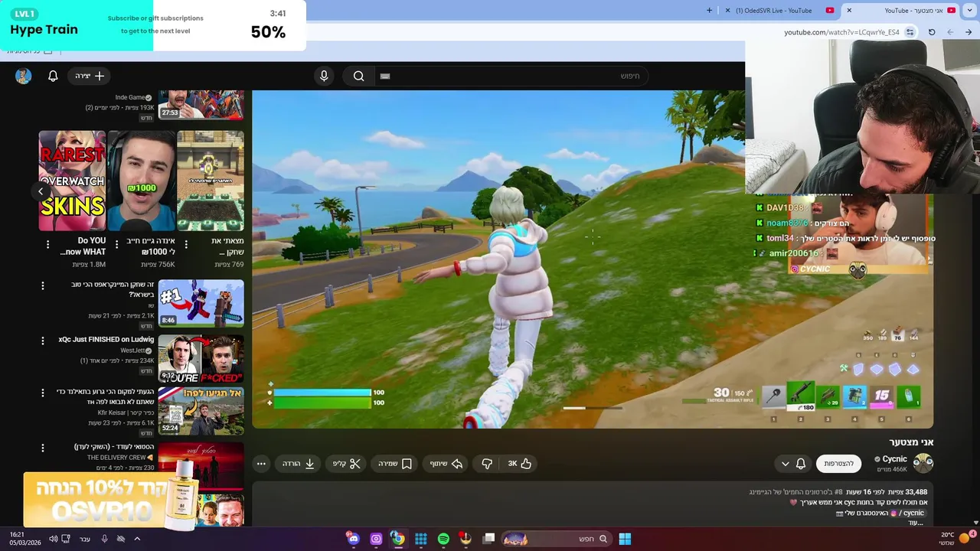The image size is (980, 551).
Task: Share the video via שיתוף button
Action: [446, 464]
